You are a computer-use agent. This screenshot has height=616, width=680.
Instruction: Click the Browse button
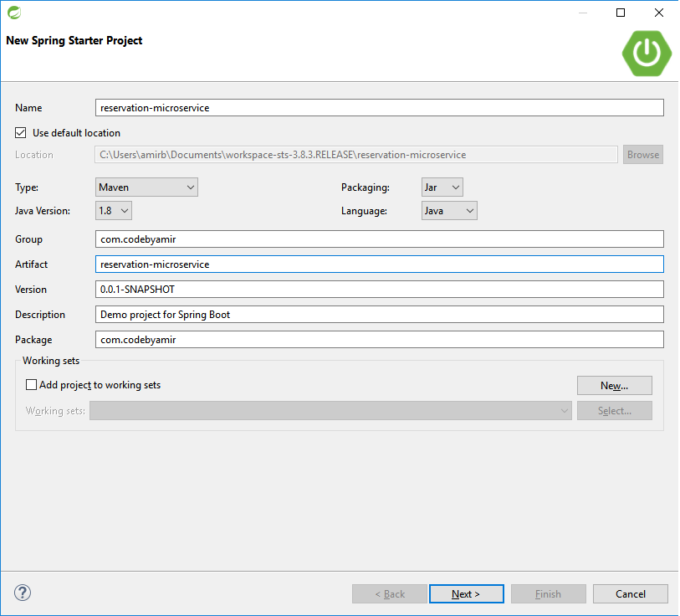pos(642,154)
